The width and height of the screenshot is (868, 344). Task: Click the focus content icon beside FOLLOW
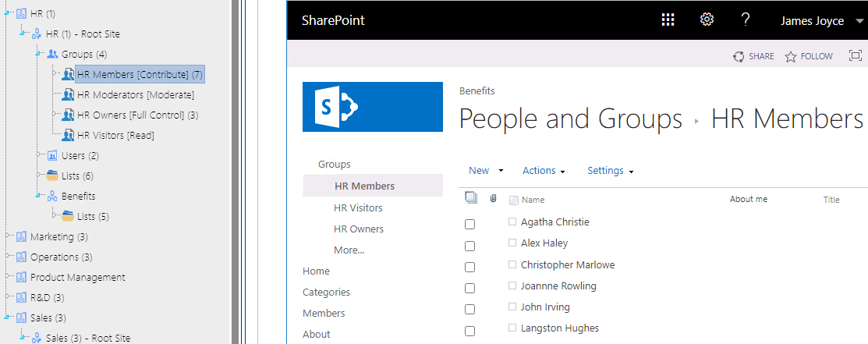pyautogui.click(x=856, y=56)
